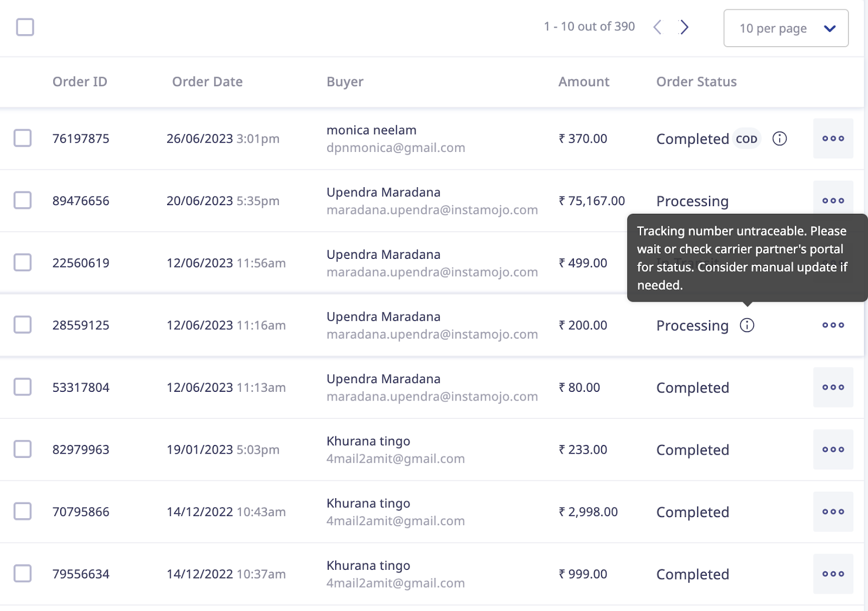Click buyer name monica neelam

371,130
